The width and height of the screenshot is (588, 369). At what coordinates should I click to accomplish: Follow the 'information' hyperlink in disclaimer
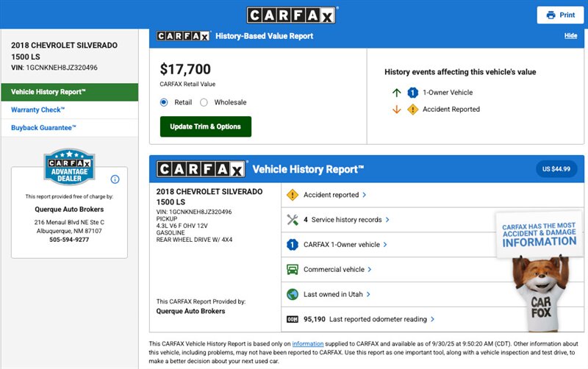307,344
